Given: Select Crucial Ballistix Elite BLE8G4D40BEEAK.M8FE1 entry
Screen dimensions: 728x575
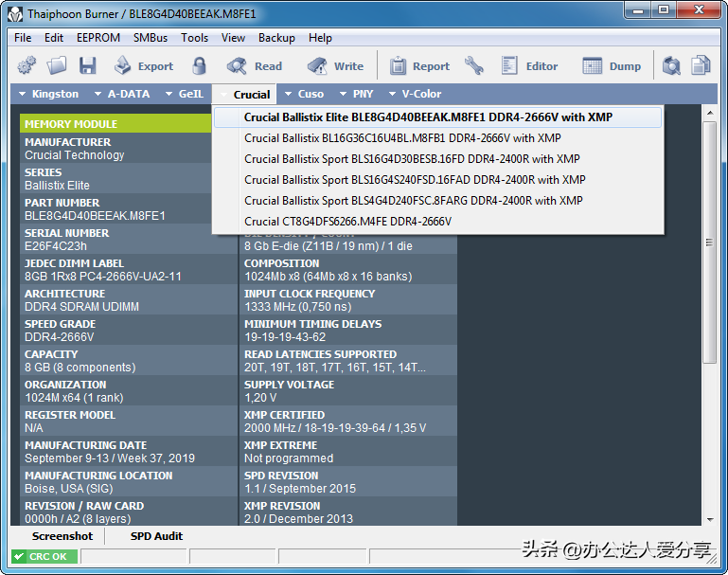Looking at the screenshot, I should [437, 117].
